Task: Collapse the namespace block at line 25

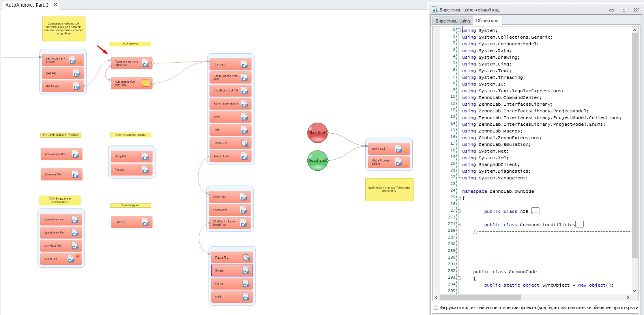Action: [x=459, y=198]
